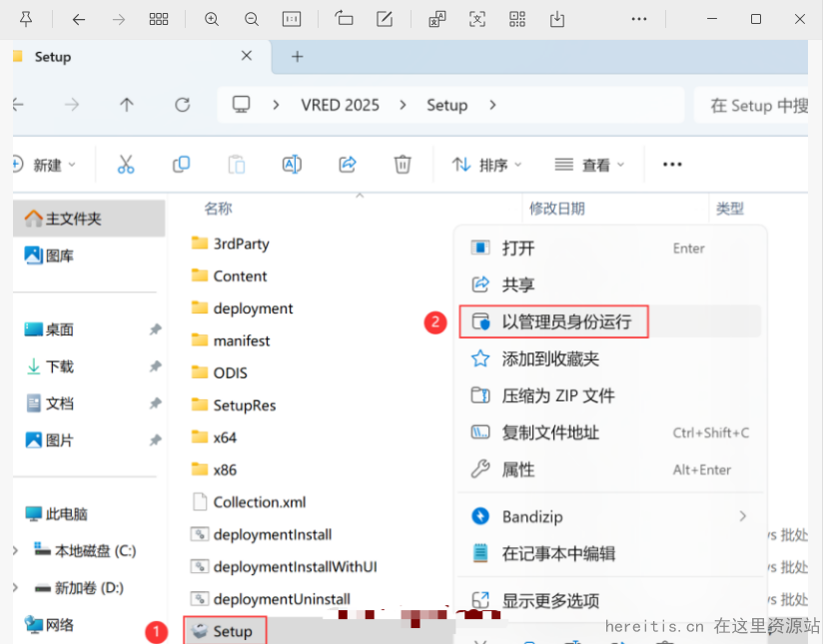Sort by Date modified (修改日期) column
The image size is (823, 644).
(557, 209)
